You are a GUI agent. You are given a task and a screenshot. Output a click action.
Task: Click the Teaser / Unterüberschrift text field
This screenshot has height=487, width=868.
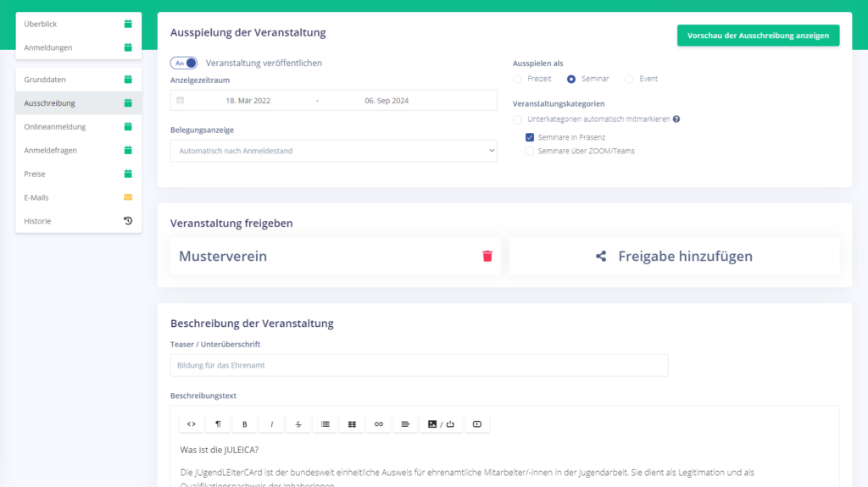coord(419,365)
